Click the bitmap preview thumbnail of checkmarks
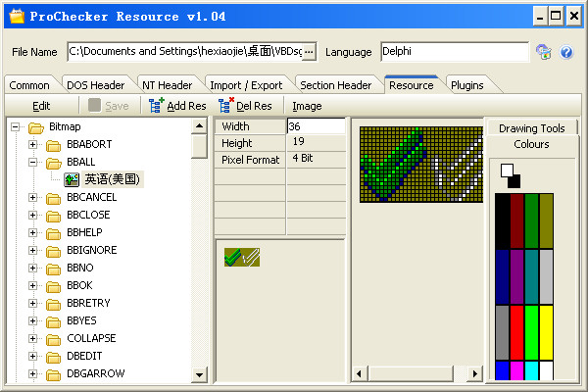This screenshot has width=588, height=392. (x=240, y=257)
